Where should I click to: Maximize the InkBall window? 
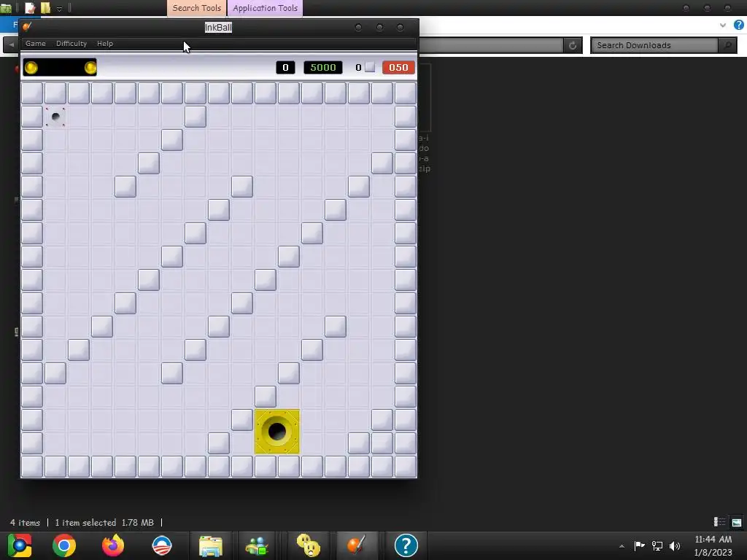pyautogui.click(x=379, y=27)
